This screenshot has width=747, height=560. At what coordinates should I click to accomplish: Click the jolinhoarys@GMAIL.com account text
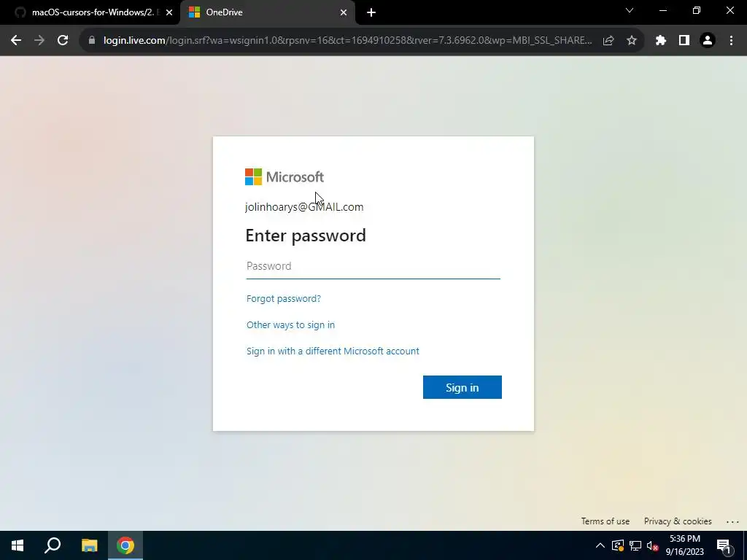(304, 206)
